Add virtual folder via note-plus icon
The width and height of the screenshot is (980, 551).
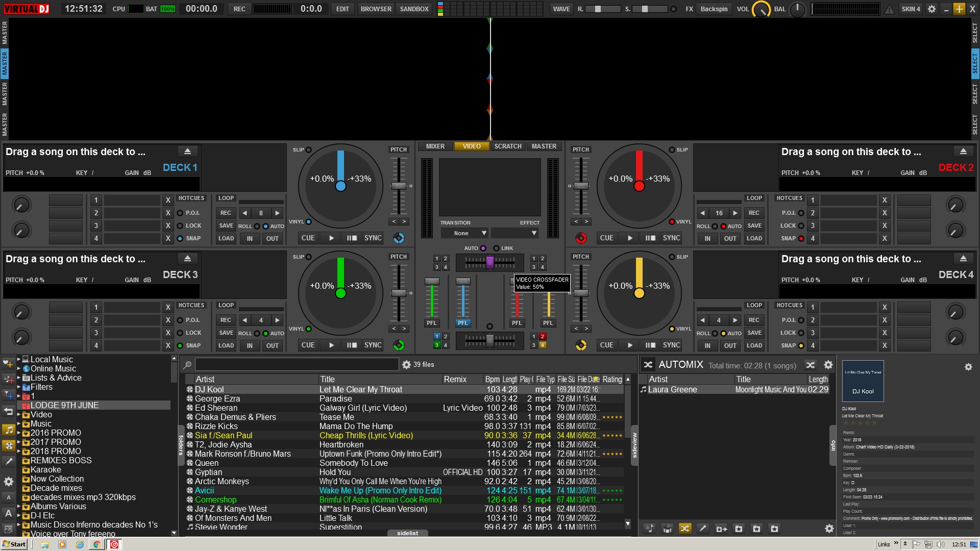coord(8,379)
